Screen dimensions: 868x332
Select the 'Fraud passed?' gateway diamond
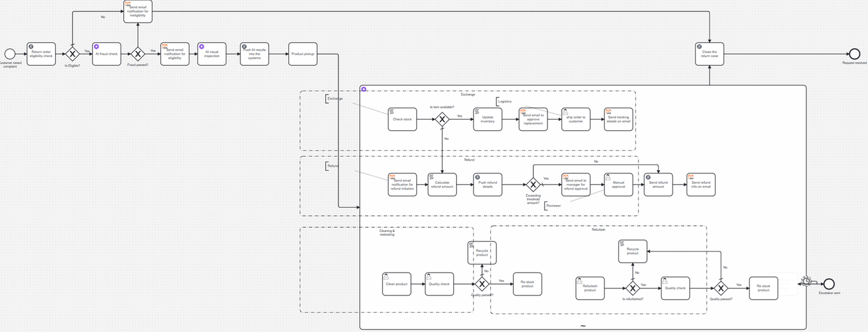click(138, 54)
